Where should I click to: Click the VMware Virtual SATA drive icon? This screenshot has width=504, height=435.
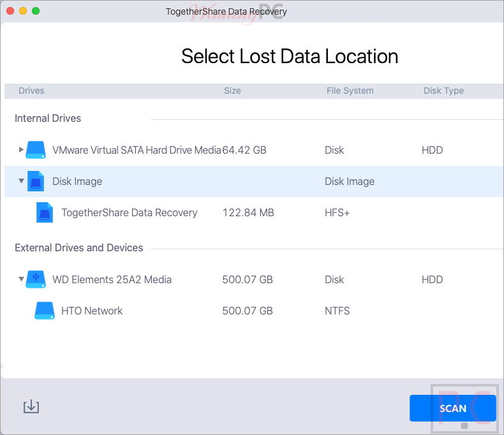click(x=36, y=150)
